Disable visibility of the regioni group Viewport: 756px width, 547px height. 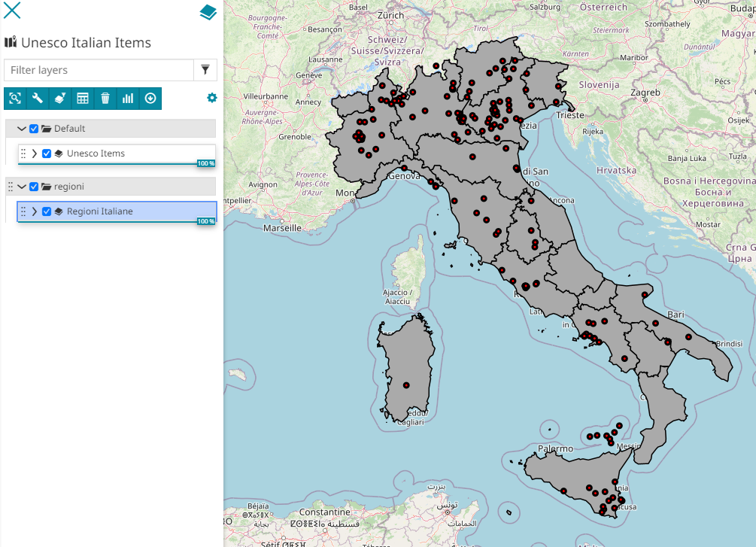pyautogui.click(x=34, y=187)
